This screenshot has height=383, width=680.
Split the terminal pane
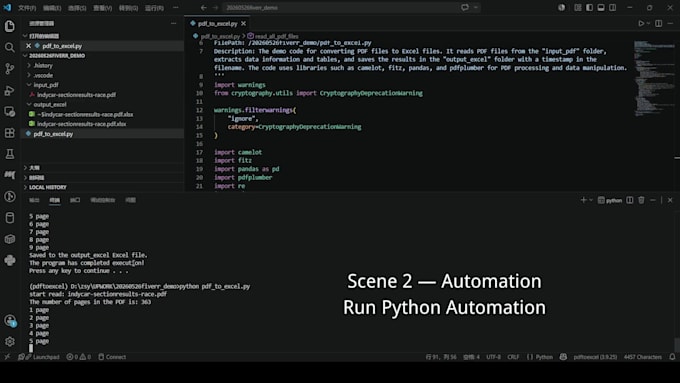pyautogui.click(x=630, y=200)
